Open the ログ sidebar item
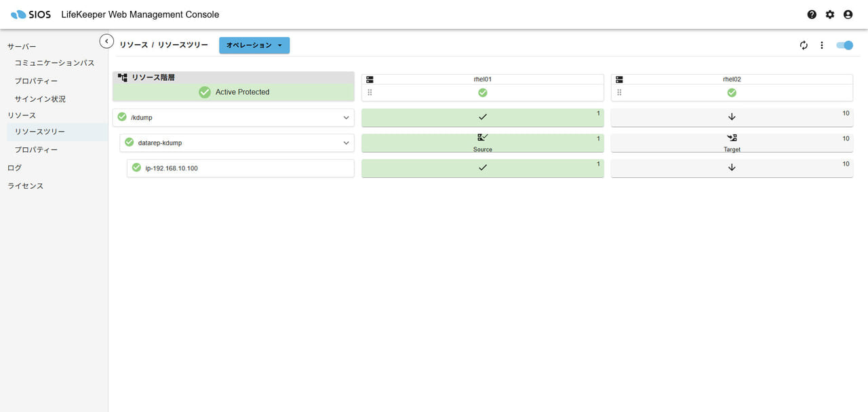This screenshot has height=412, width=868. tap(14, 168)
